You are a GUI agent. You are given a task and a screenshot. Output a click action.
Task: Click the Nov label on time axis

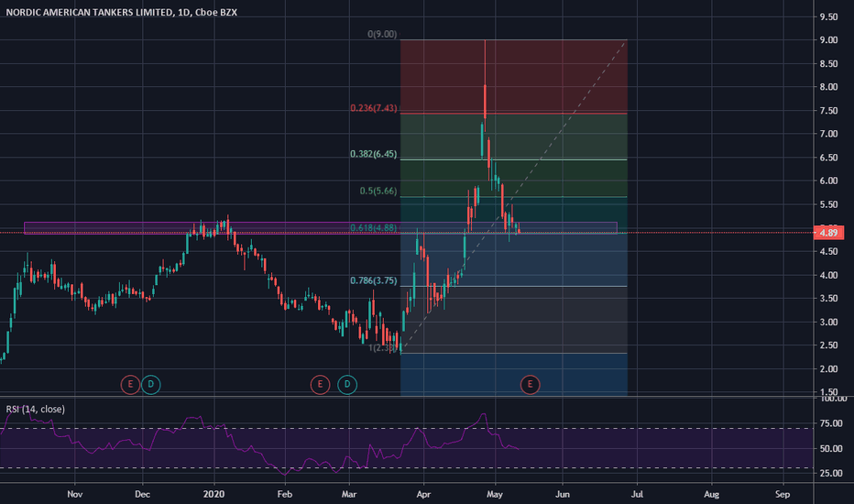74,494
